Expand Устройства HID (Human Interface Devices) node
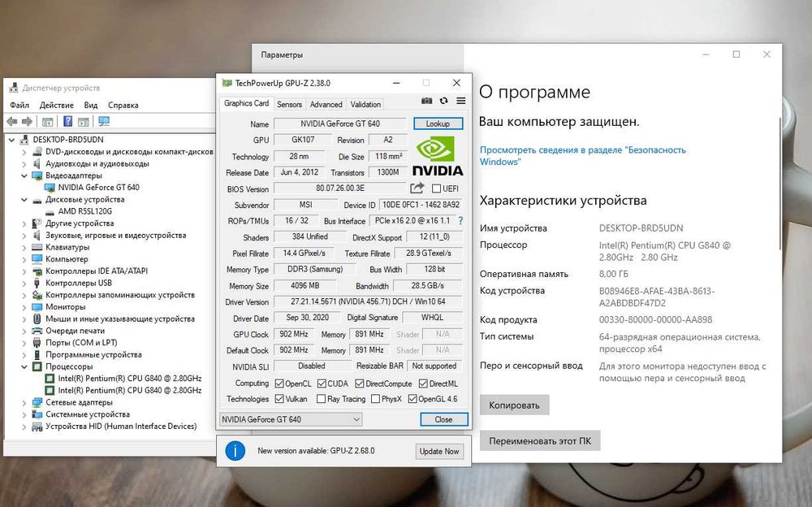This screenshot has width=812, height=507. click(x=24, y=426)
